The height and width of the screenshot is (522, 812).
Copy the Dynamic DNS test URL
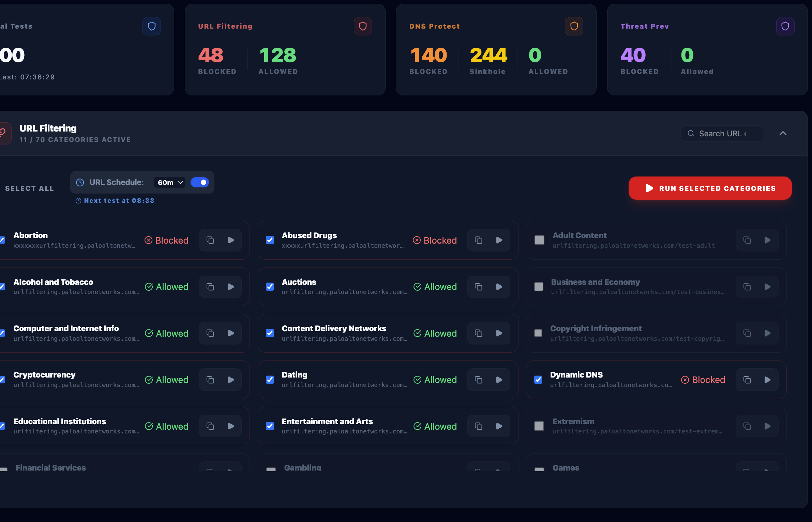747,380
